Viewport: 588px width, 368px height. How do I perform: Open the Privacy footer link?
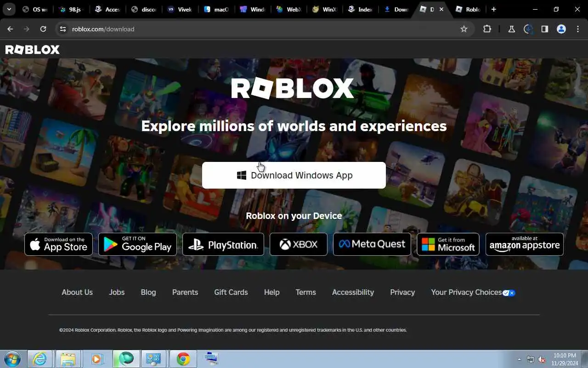(402, 292)
